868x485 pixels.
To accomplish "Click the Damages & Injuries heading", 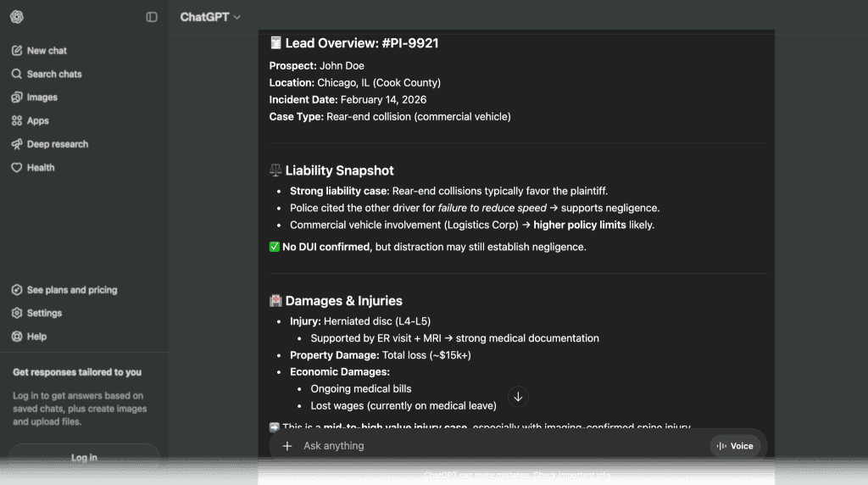I will coord(336,301).
